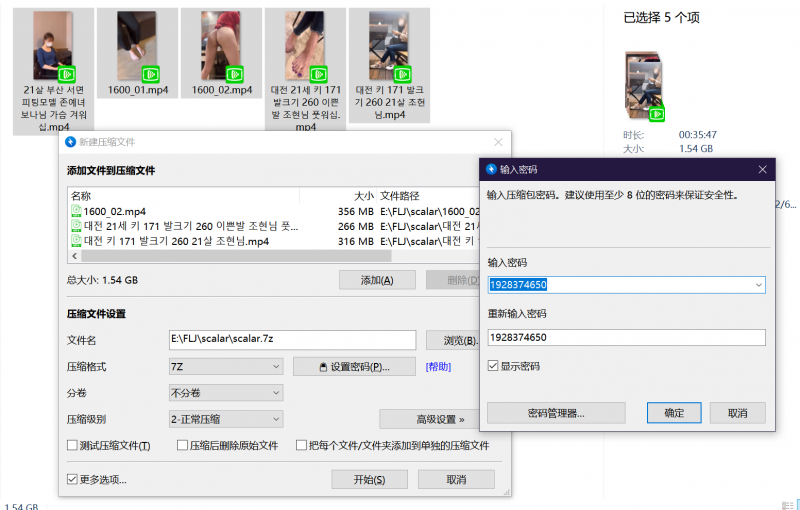Sort list by 大小 column header
The height and width of the screenshot is (510, 800).
(x=363, y=196)
